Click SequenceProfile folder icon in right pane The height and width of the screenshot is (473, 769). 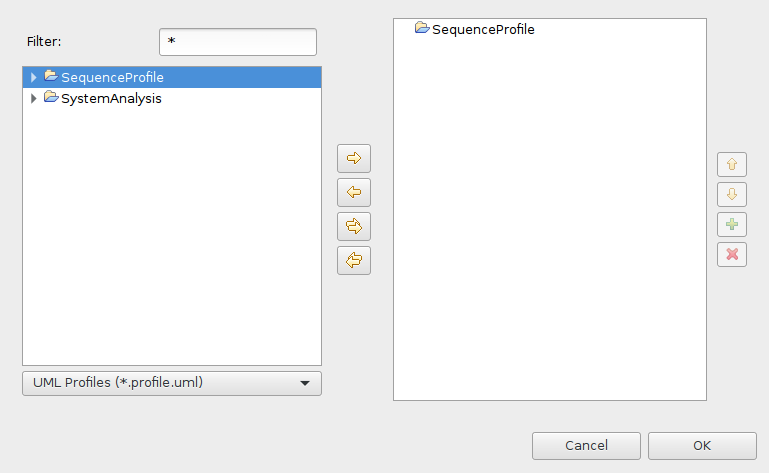pos(422,27)
